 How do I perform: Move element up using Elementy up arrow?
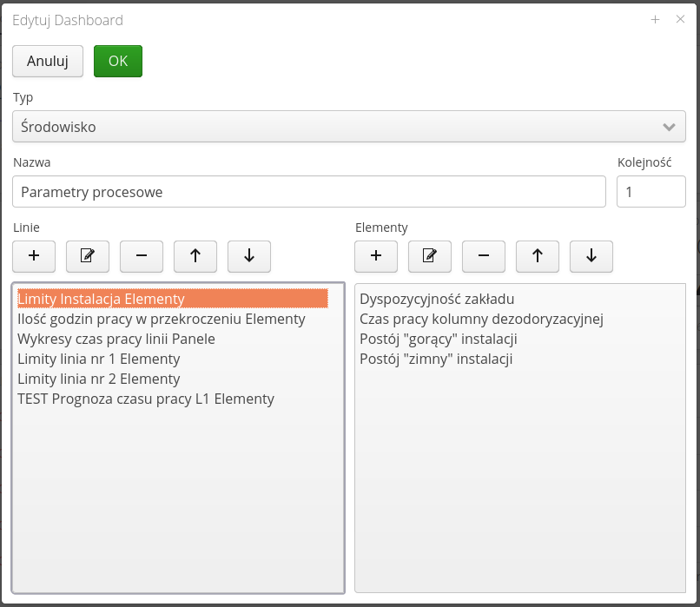(x=538, y=256)
